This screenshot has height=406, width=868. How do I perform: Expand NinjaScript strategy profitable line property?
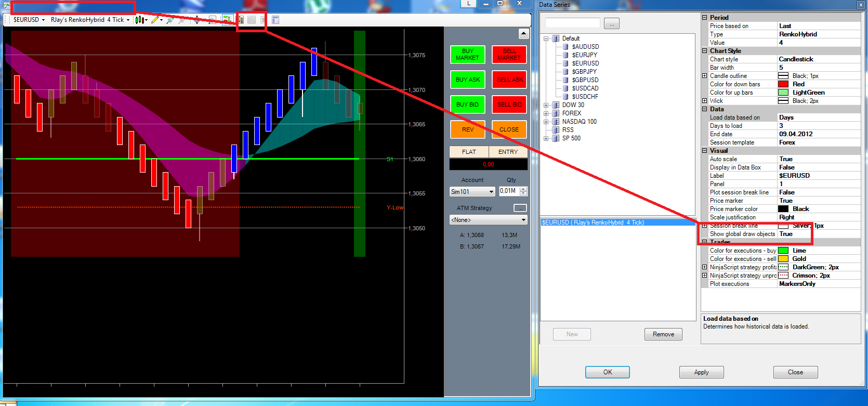tap(705, 267)
